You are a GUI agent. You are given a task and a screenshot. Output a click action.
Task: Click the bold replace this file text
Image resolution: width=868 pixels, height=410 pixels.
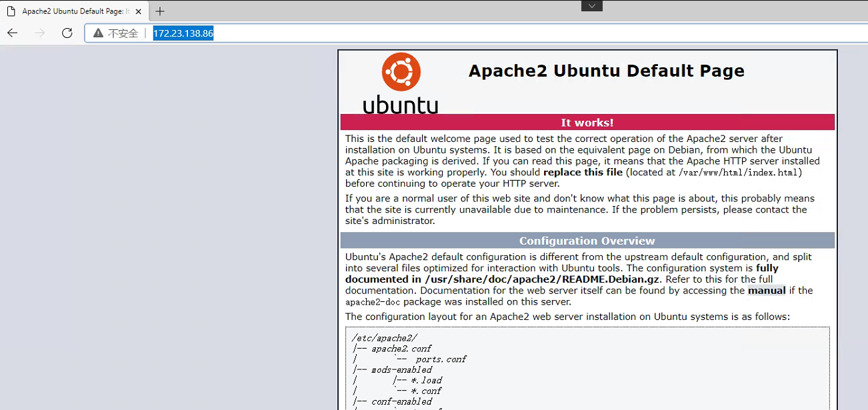tap(583, 172)
